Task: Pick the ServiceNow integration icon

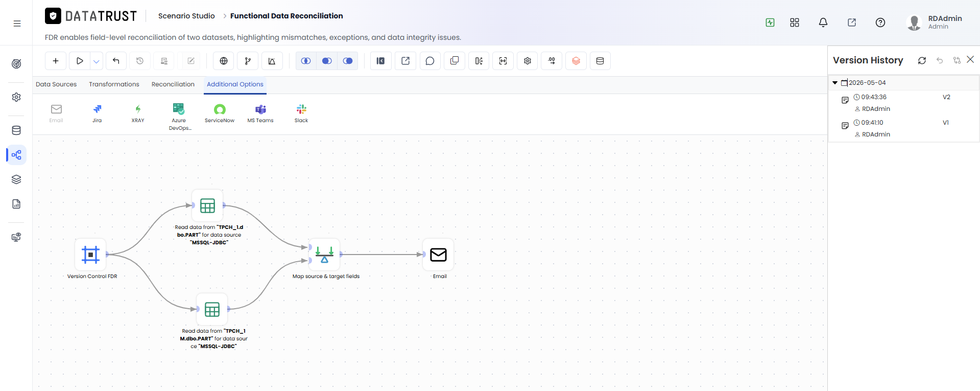Action: [x=220, y=113]
